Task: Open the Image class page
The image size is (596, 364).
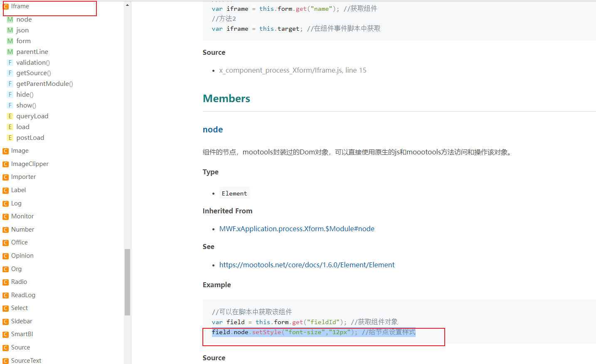Action: click(20, 151)
